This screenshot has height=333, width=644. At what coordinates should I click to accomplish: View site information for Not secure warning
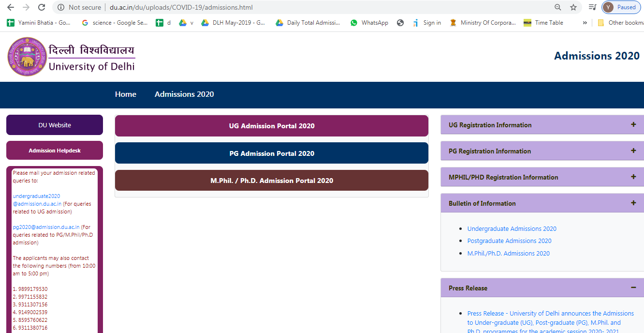[79, 7]
